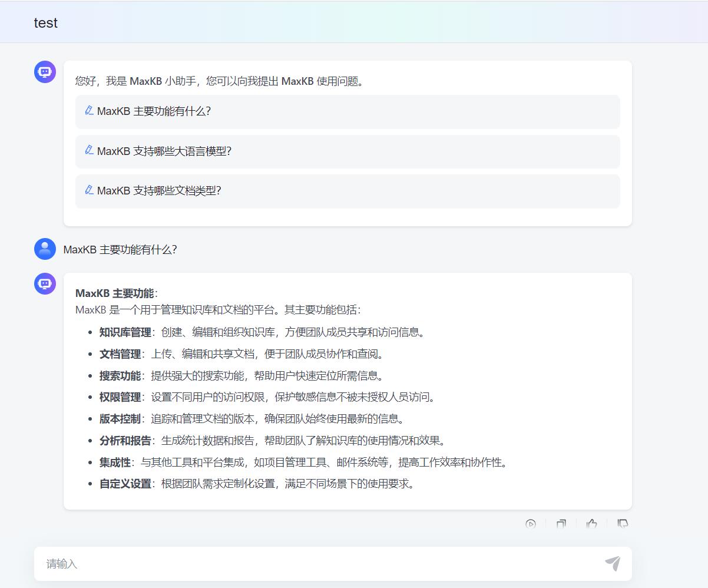Click the 知识库管理 bullet item
Viewport: 708px width, 588px height.
point(262,332)
